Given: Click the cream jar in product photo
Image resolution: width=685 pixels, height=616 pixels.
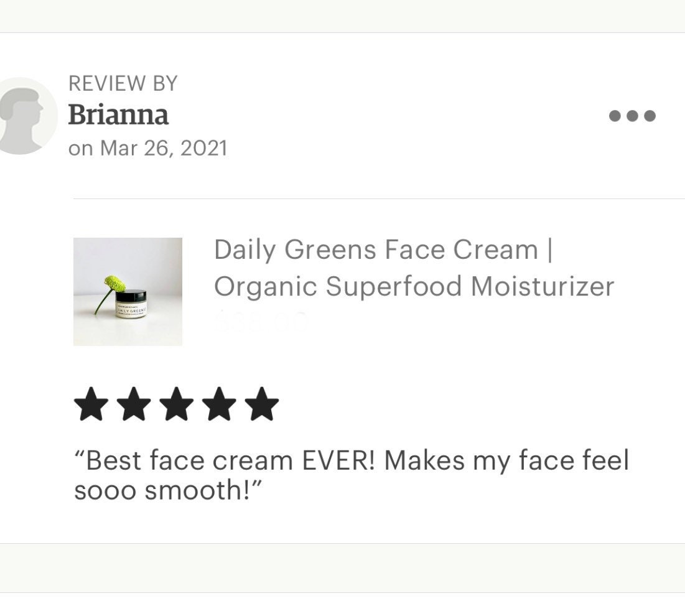Looking at the screenshot, I should tap(131, 304).
